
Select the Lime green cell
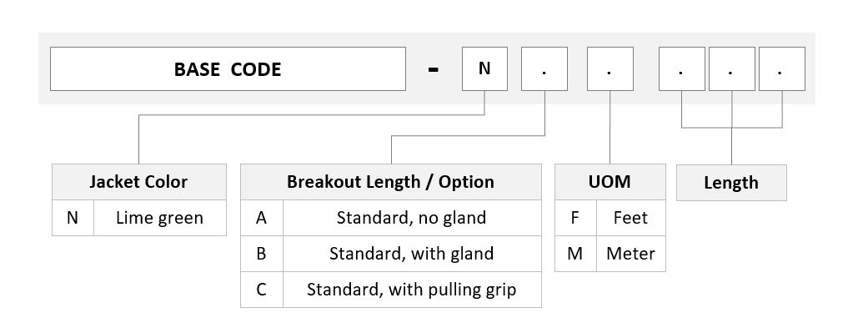coord(160,218)
